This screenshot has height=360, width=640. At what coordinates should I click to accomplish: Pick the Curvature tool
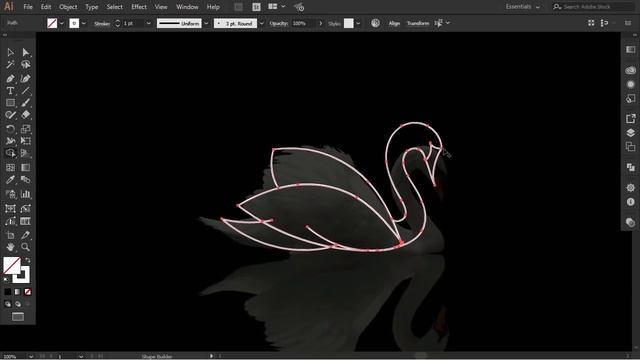click(x=25, y=78)
